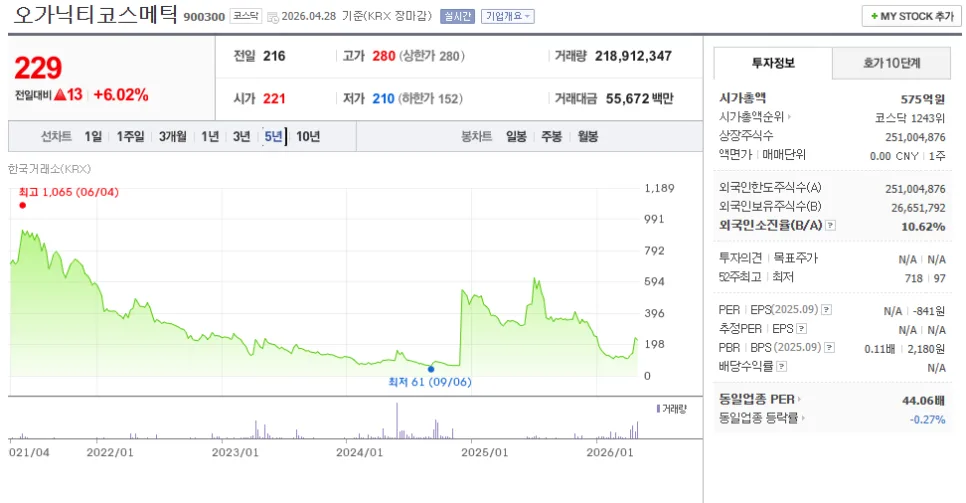The height and width of the screenshot is (503, 966).
Task: Click the ranking value 코스닥 1243위
Action: pos(910,118)
